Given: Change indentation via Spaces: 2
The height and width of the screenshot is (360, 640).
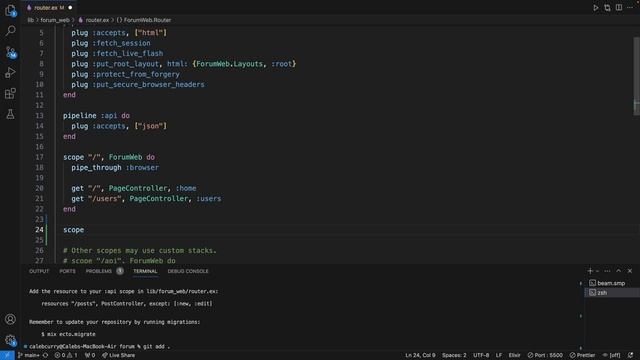Looking at the screenshot, I should click(x=454, y=355).
